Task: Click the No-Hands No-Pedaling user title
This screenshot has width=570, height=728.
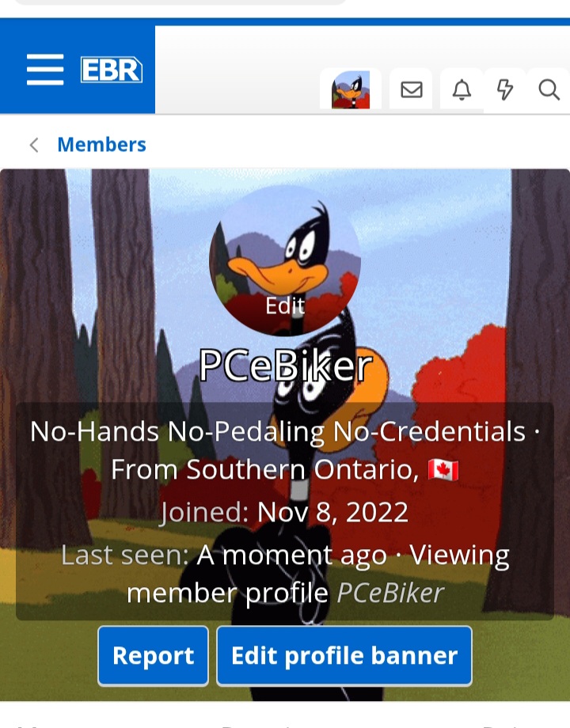Action: (x=277, y=431)
